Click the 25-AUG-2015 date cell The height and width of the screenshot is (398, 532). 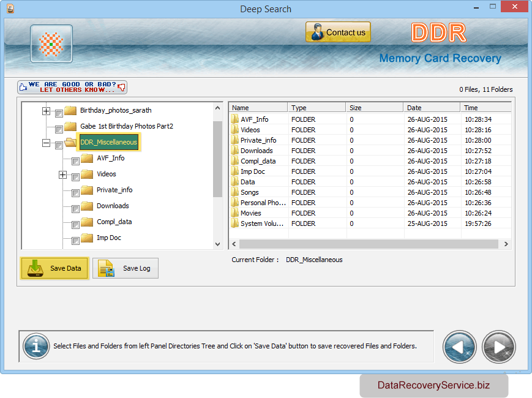pyautogui.click(x=427, y=223)
